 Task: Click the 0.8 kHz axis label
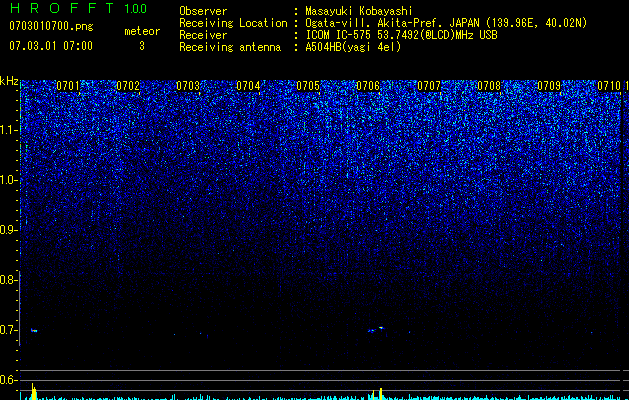[x=8, y=280]
